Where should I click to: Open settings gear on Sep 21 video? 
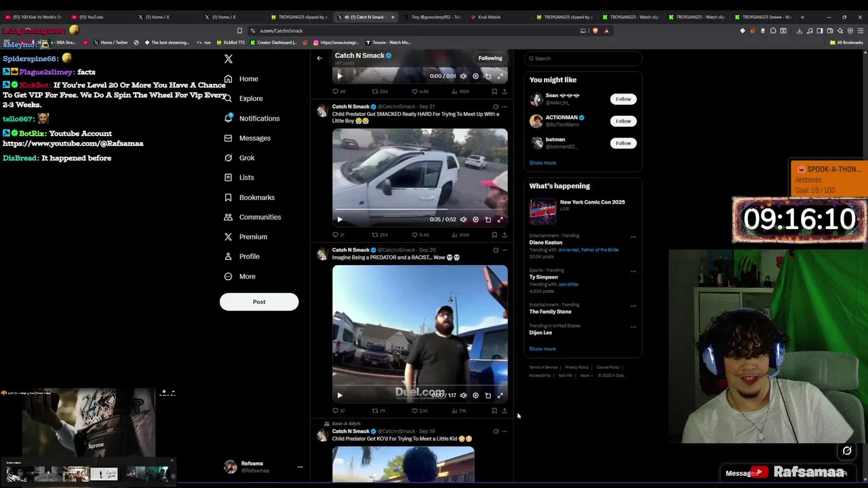click(x=475, y=220)
